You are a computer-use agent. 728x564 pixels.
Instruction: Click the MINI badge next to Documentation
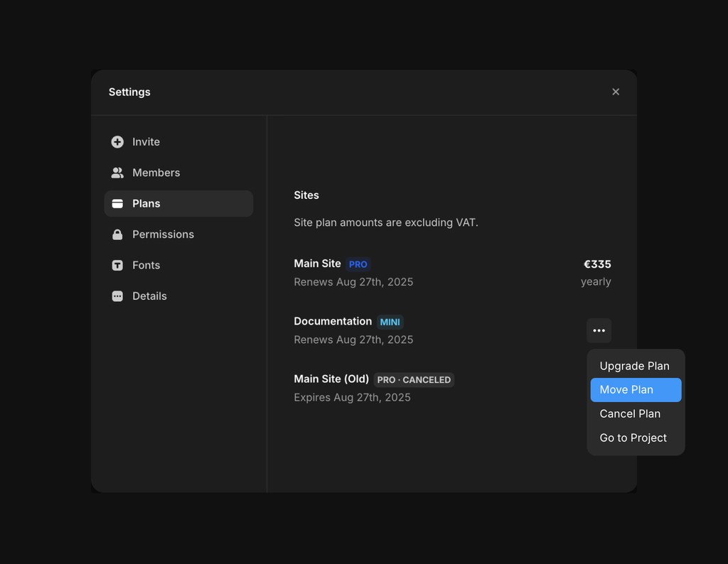tap(390, 322)
